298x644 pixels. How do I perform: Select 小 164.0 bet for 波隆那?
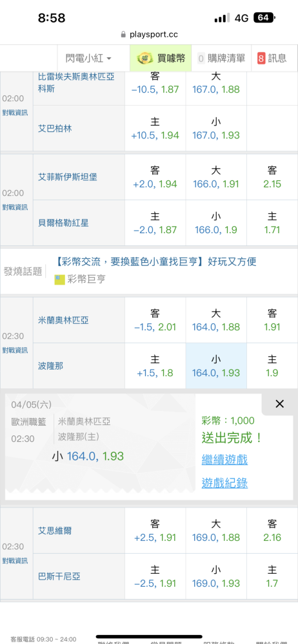click(216, 366)
